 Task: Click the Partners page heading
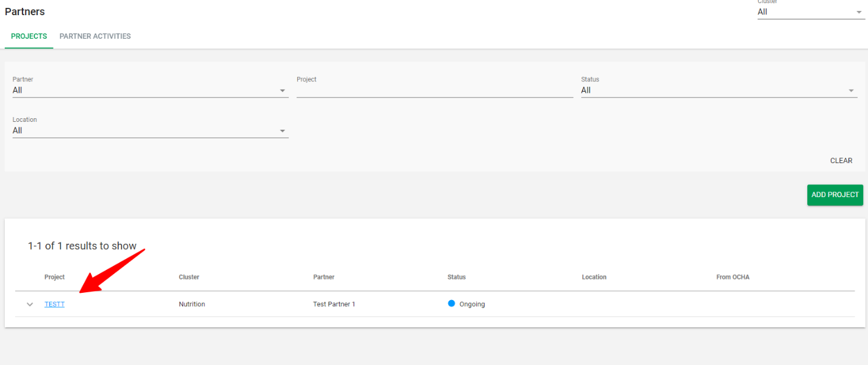click(25, 12)
